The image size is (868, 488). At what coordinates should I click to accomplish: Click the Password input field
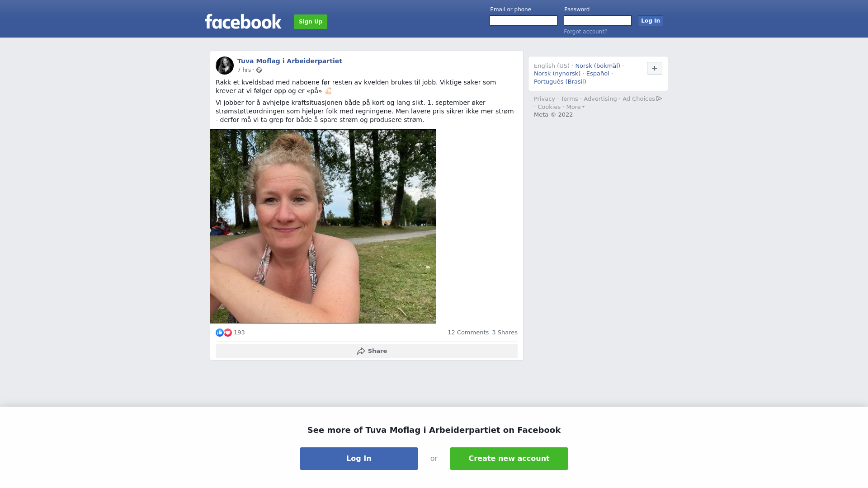pos(598,21)
